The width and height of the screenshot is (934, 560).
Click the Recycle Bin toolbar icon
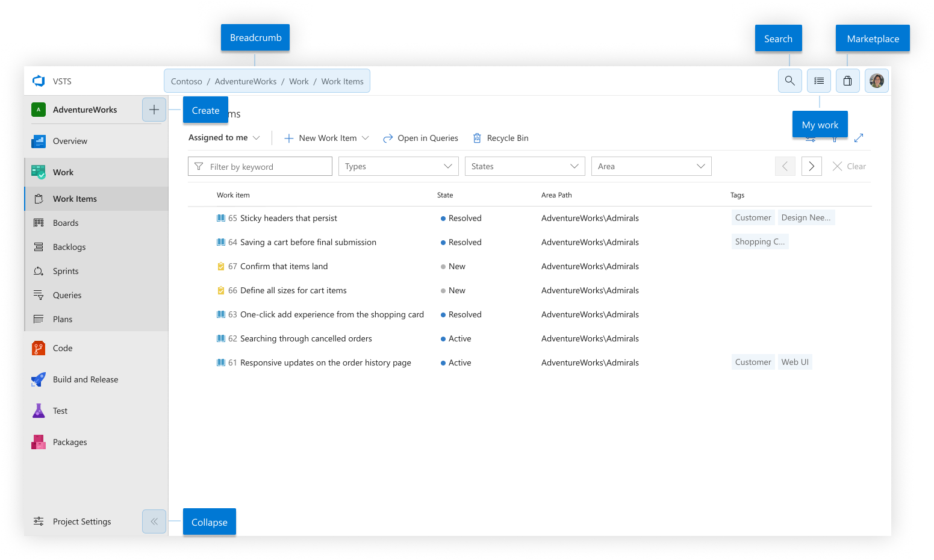tap(477, 138)
